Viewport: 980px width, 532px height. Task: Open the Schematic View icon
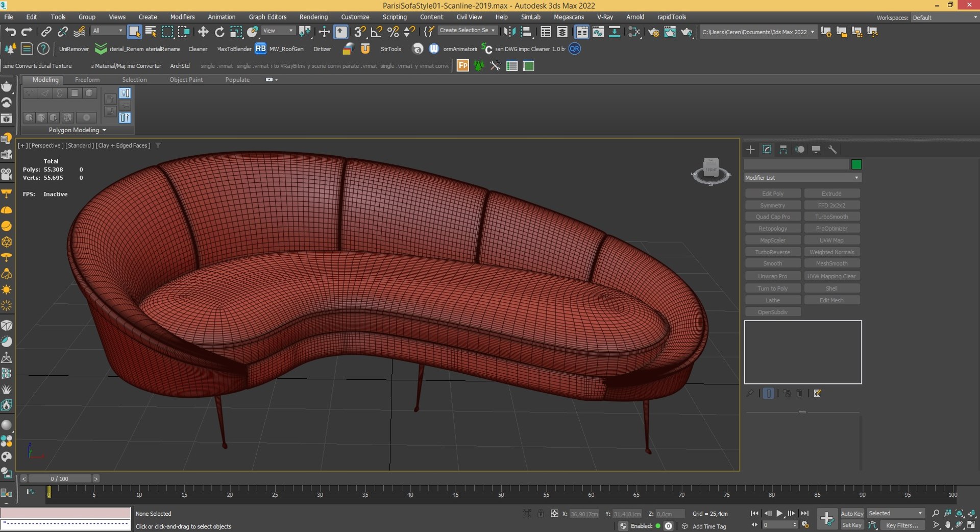click(615, 32)
